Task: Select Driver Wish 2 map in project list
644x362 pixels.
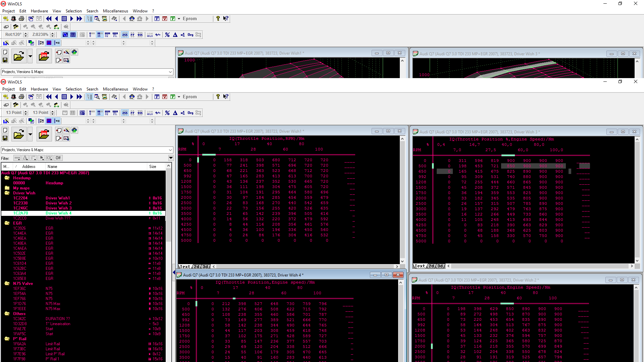Action: pos(59,203)
